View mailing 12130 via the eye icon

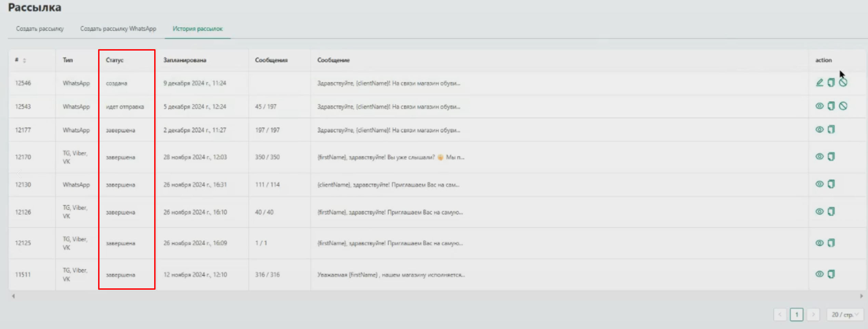click(x=819, y=184)
